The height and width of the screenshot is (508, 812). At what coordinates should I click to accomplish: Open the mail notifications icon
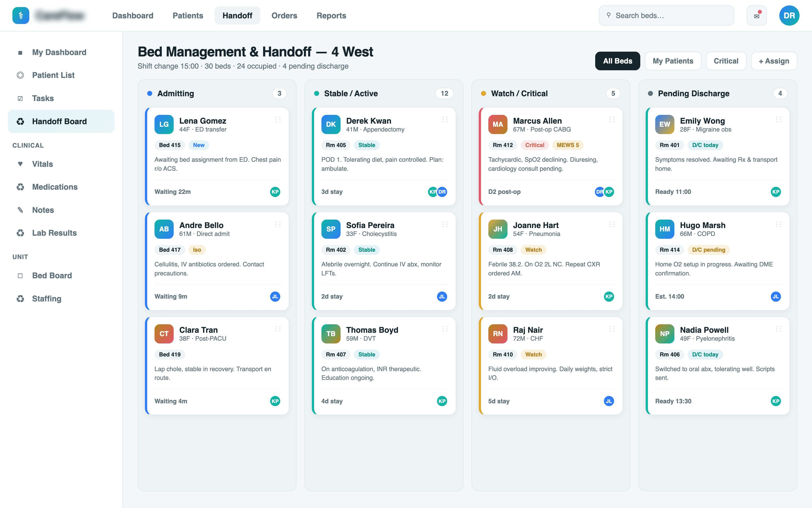pyautogui.click(x=756, y=16)
